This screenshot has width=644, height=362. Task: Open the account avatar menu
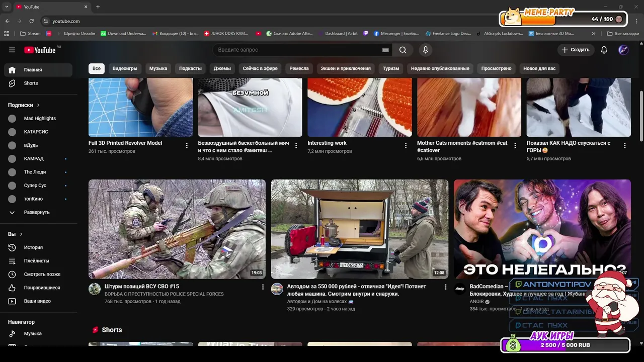[x=623, y=50]
